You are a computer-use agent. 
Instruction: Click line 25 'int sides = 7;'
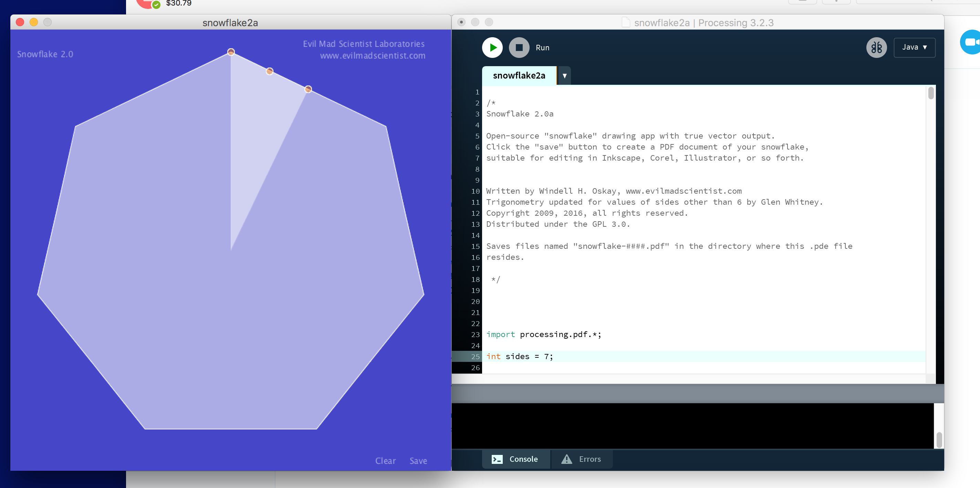click(519, 356)
